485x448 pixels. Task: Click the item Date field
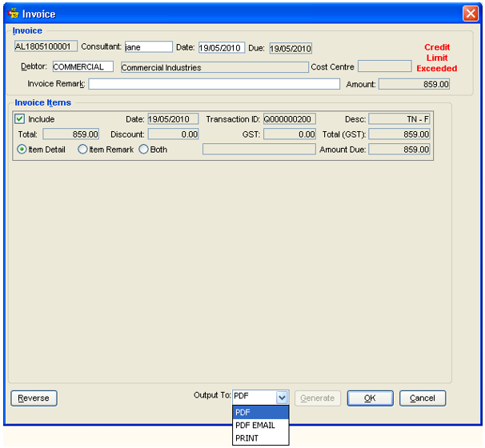(173, 119)
